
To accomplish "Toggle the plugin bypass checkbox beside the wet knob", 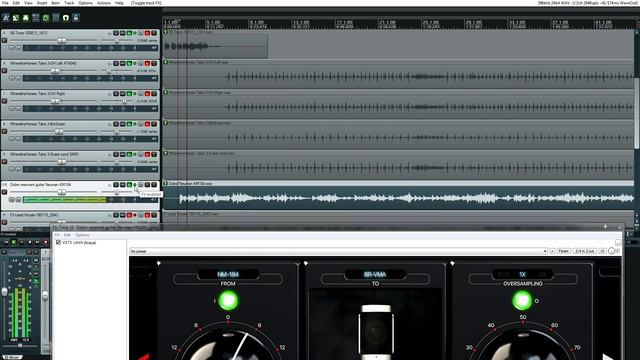I will [x=618, y=251].
